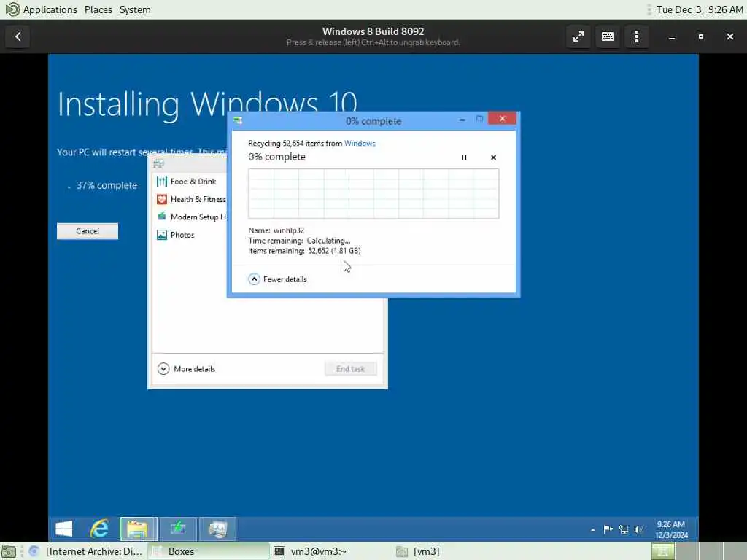
Task: Close the recycle progress dialog
Action: click(502, 119)
